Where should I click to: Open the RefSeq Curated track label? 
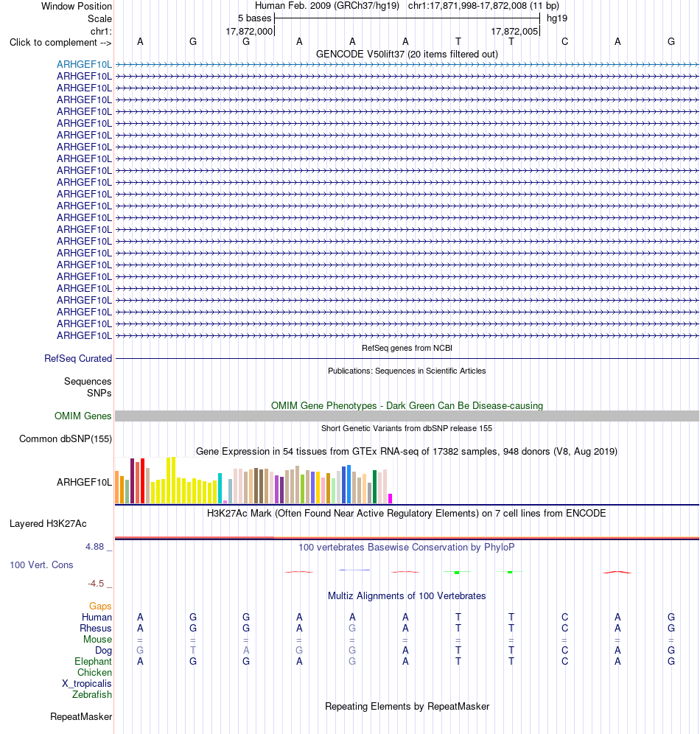point(78,359)
